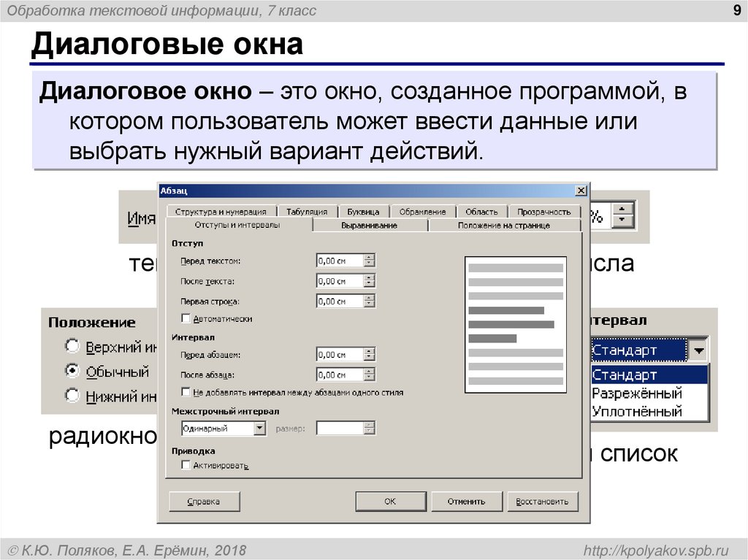Choose Стандарт in the dropdown list
Viewport: 748px width, 560px height.
click(x=649, y=375)
